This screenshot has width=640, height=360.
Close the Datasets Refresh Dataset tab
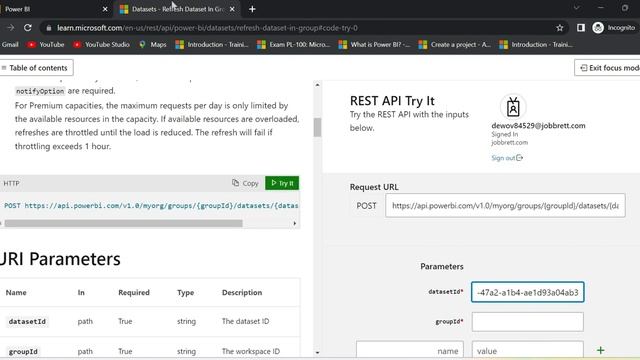[232, 9]
